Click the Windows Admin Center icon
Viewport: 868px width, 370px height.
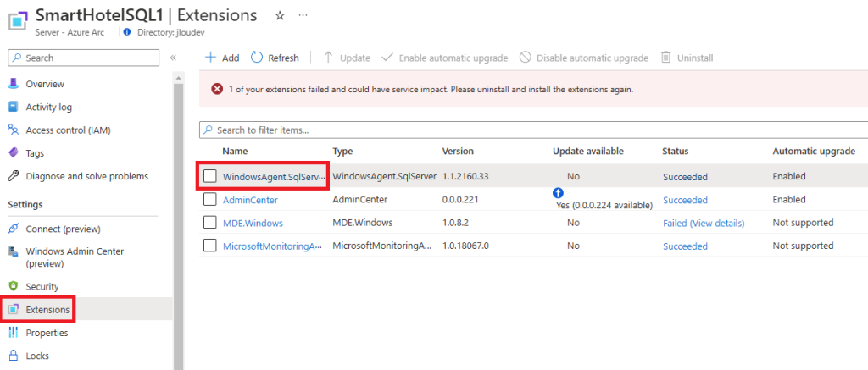pyautogui.click(x=14, y=251)
